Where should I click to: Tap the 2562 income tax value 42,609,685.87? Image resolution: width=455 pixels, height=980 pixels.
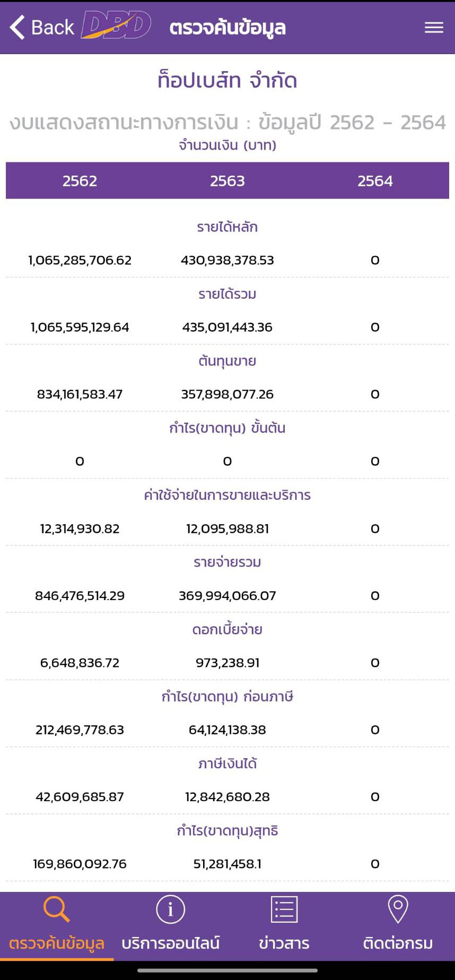(80, 796)
